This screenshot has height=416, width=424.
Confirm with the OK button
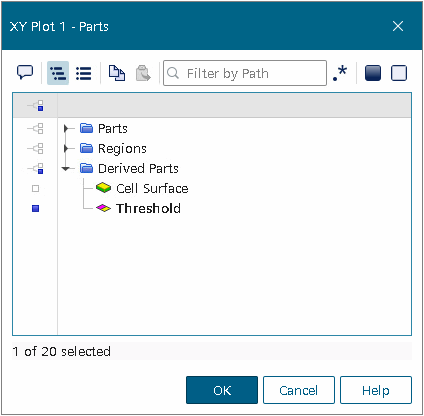222,390
